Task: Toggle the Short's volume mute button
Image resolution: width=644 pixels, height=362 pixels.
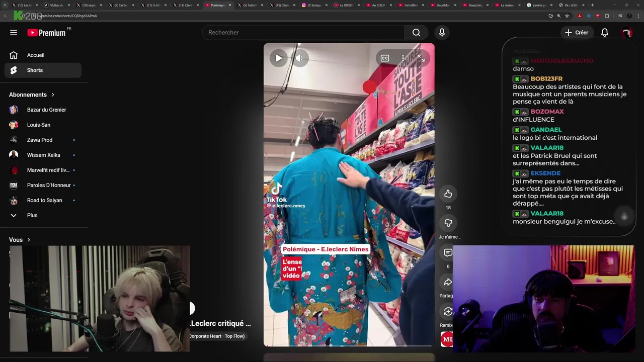Action: pyautogui.click(x=299, y=58)
